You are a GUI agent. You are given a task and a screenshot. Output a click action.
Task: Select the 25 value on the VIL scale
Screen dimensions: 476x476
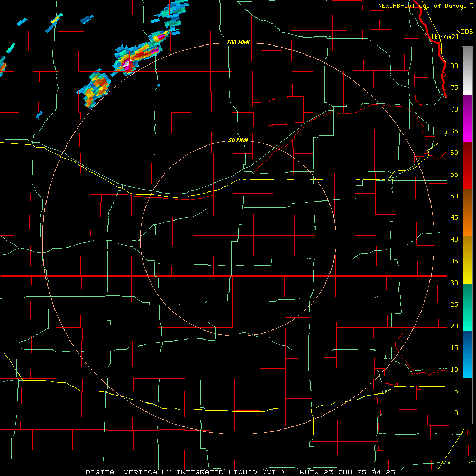click(x=454, y=305)
